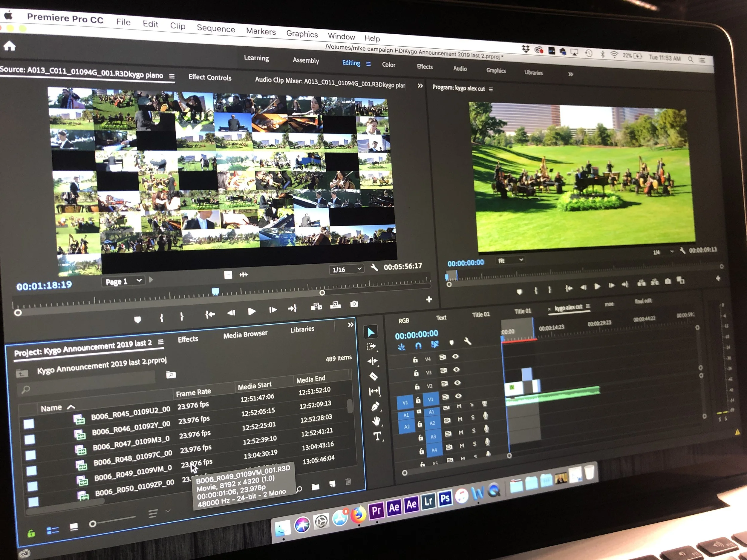Image resolution: width=747 pixels, height=560 pixels.
Task: Click the Source monitor blue playhead marker
Action: 215,291
